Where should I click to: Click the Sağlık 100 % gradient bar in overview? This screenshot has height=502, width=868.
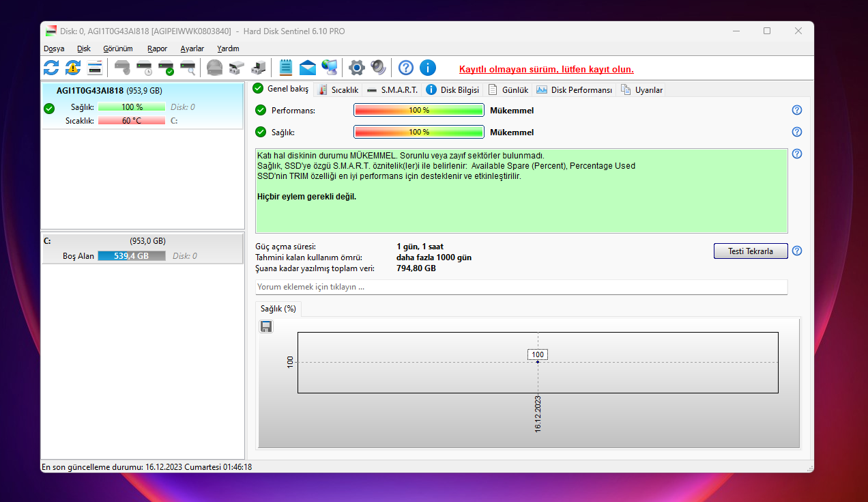tap(418, 132)
